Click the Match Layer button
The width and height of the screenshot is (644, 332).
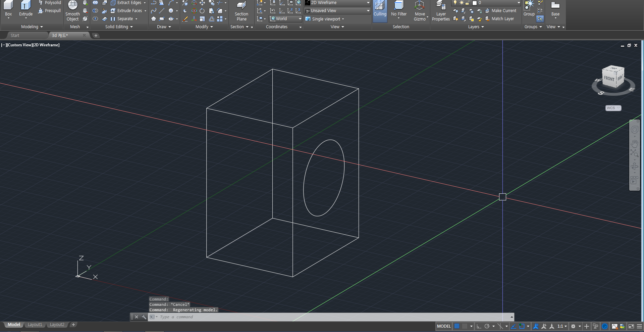tap(499, 19)
